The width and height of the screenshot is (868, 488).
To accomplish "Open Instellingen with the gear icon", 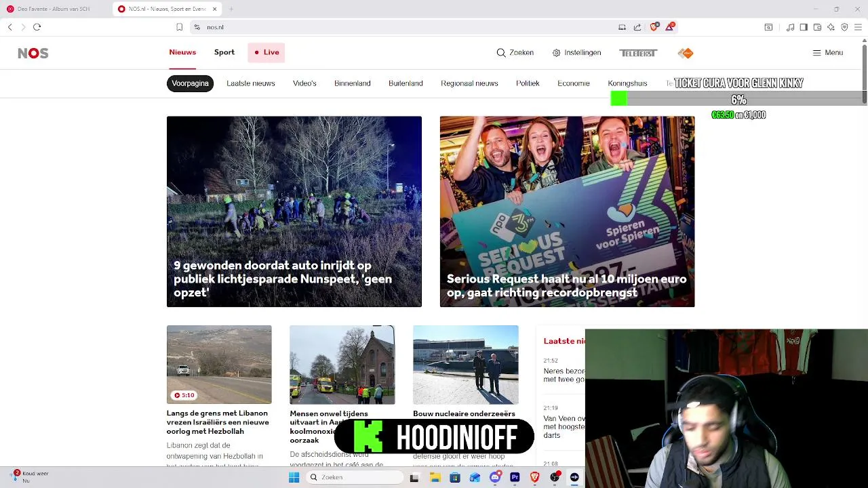I will [576, 53].
